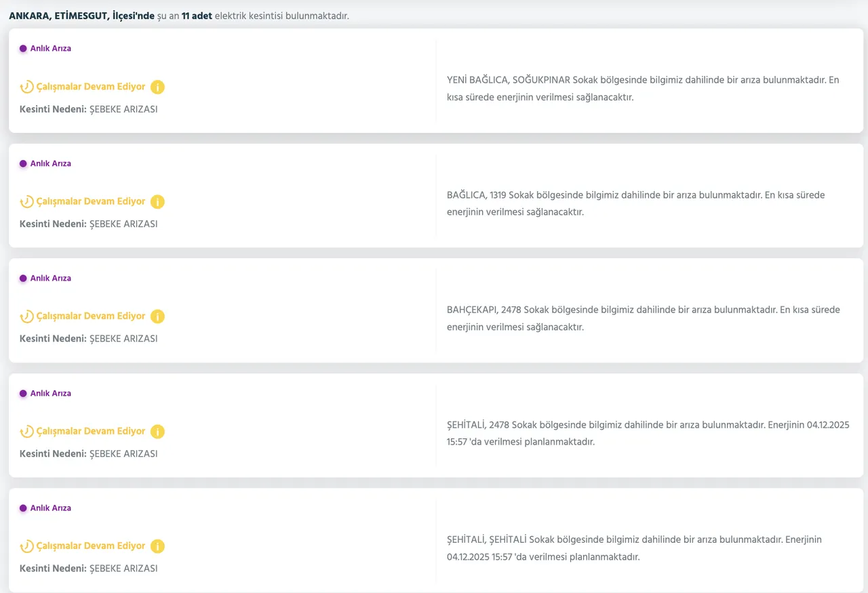Click clock icon in ŞEHİTALİ 2478 Sokak card
The image size is (868, 593).
26,432
